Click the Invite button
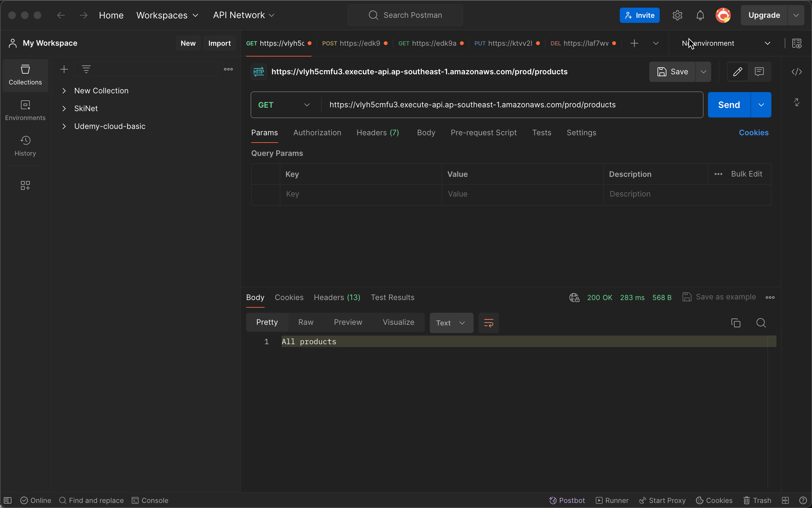Viewport: 812px width, 508px height. pos(639,15)
